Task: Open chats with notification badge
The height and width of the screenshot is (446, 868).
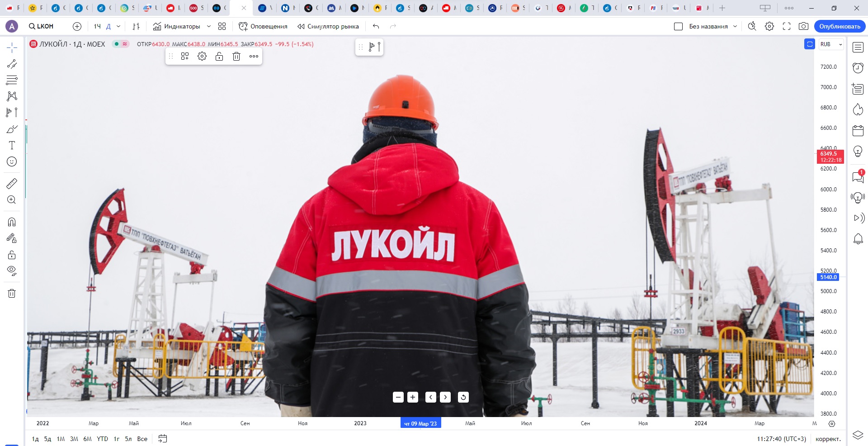Action: [858, 176]
